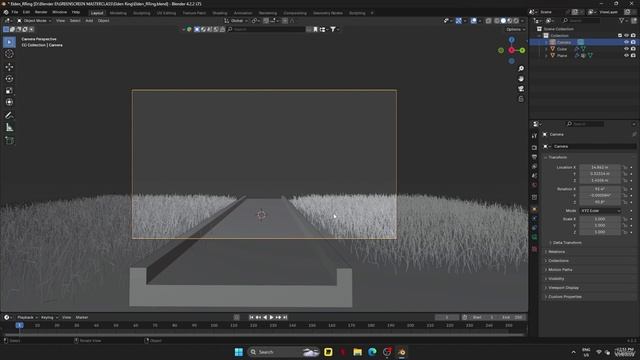This screenshot has width=640, height=360.
Task: Toggle X-ray mode in viewport header
Action: pyautogui.click(x=488, y=20)
